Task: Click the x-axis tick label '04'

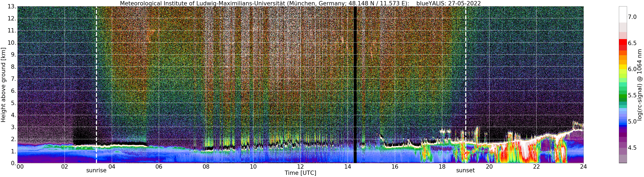Action: click(112, 167)
